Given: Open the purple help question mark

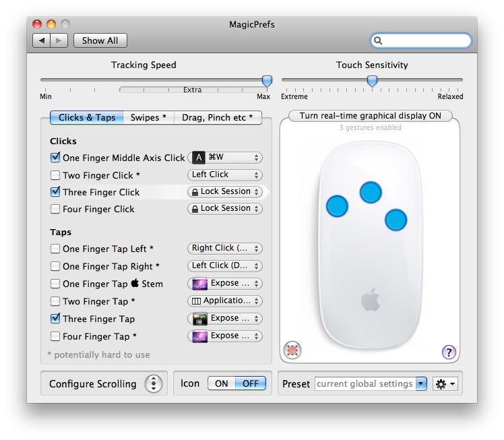Looking at the screenshot, I should click(449, 352).
